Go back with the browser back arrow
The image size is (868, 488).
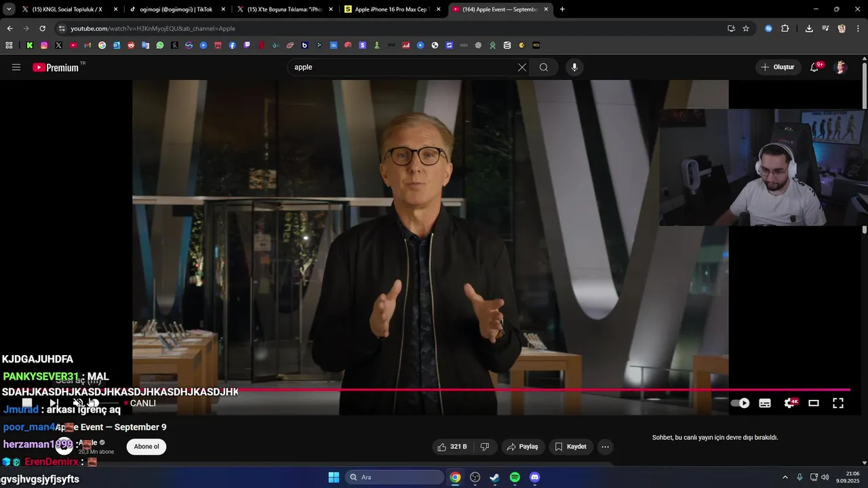click(9, 28)
